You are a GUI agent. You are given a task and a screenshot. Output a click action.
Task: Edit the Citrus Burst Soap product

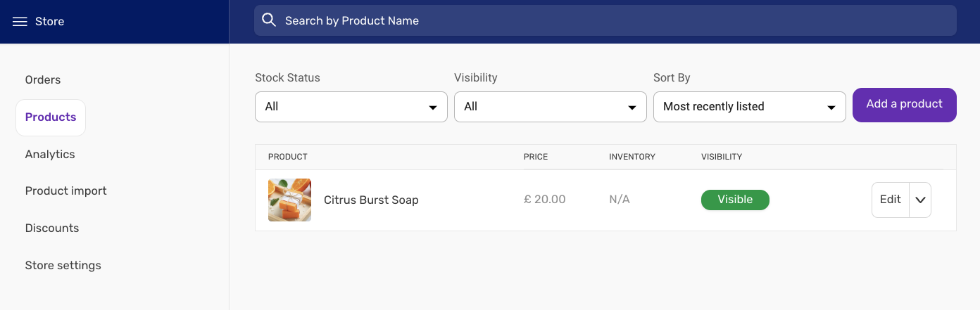[891, 200]
